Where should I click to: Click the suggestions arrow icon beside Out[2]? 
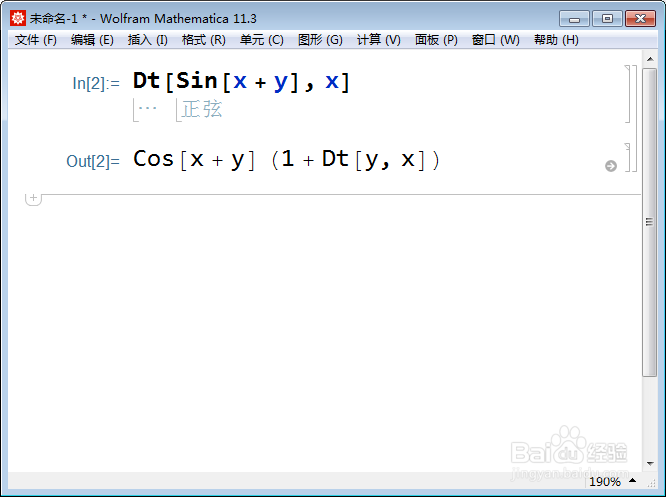pyautogui.click(x=611, y=166)
